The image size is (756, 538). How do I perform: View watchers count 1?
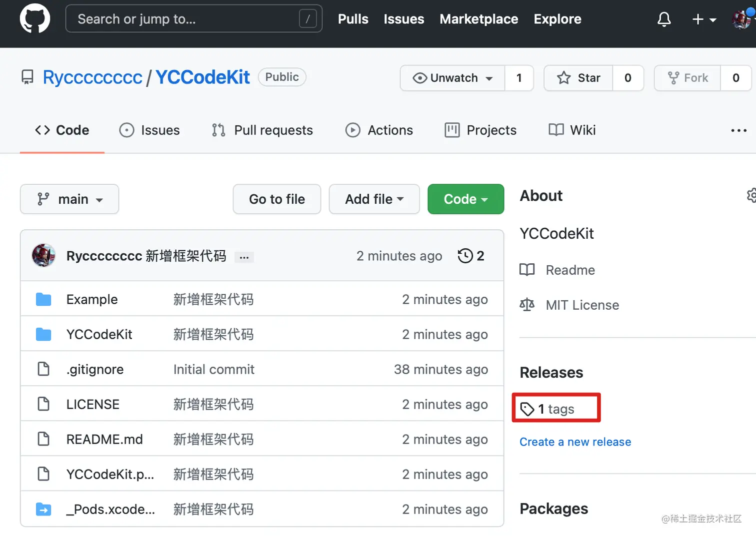[x=519, y=78]
